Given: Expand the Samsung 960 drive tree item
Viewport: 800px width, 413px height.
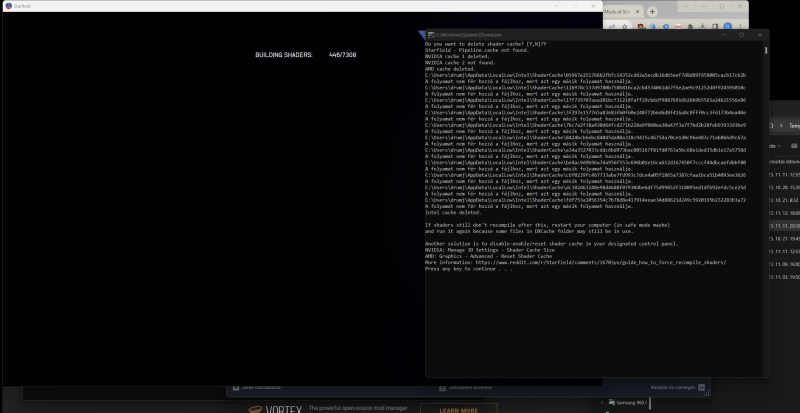Looking at the screenshot, I should coord(602,402).
